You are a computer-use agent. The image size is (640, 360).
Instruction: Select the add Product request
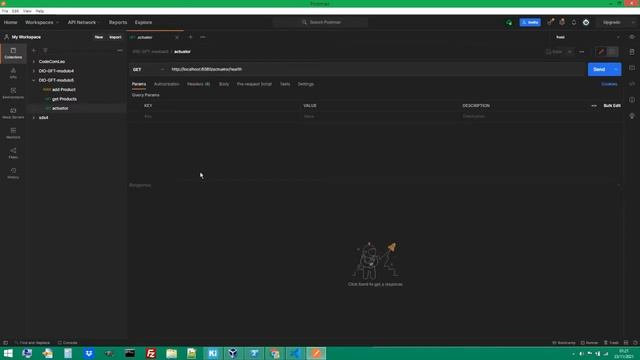pos(64,90)
